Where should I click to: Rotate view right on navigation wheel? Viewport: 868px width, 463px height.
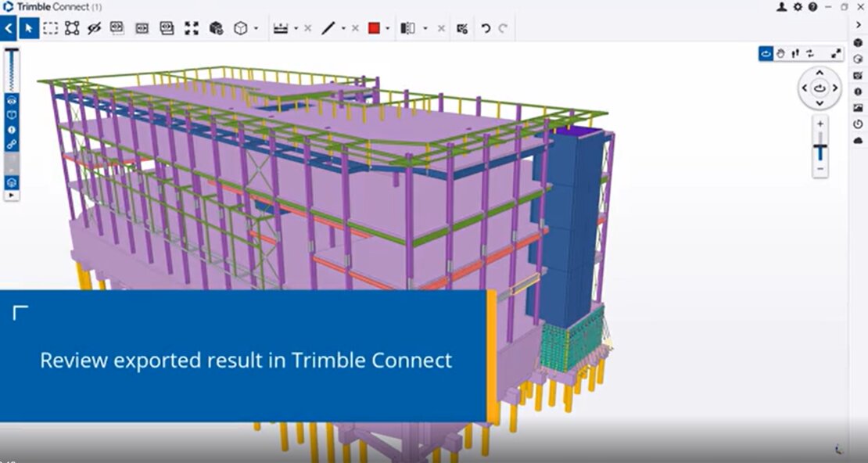click(x=835, y=88)
